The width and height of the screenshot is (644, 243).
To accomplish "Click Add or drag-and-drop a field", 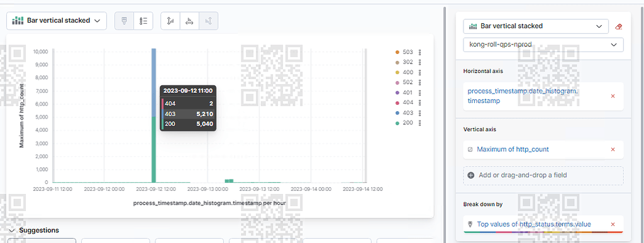I will pyautogui.click(x=543, y=175).
